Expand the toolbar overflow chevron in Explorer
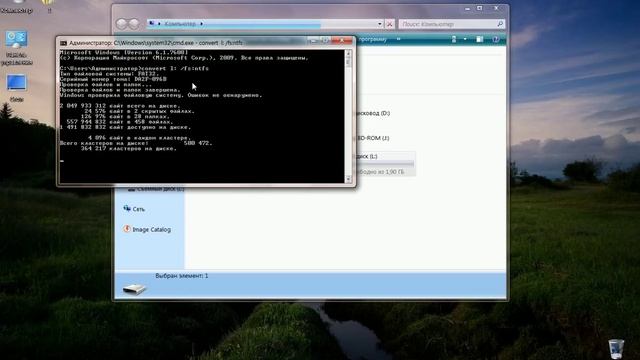This screenshot has height=360, width=640. coord(398,39)
